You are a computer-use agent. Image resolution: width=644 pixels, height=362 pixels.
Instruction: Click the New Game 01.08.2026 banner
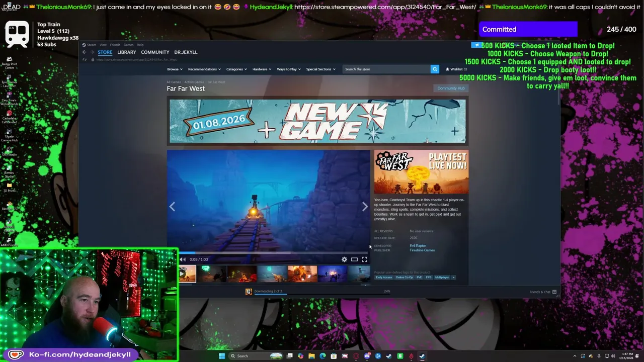[317, 121]
